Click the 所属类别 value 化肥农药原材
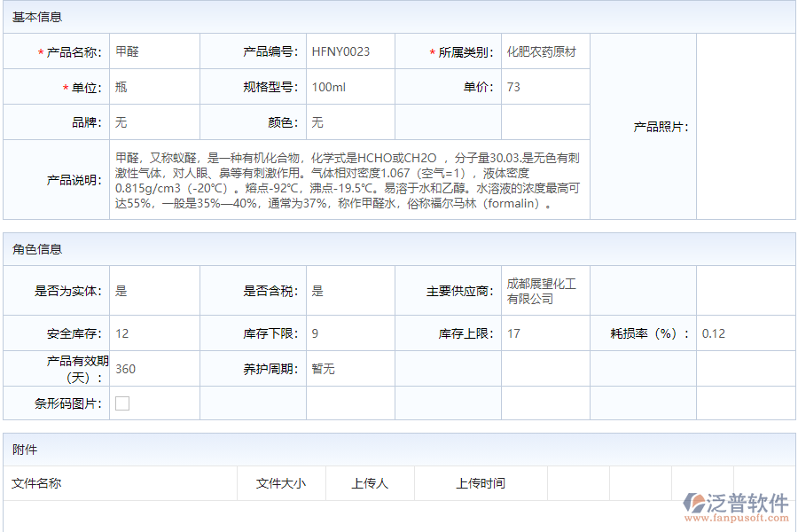798x532 pixels. point(542,51)
